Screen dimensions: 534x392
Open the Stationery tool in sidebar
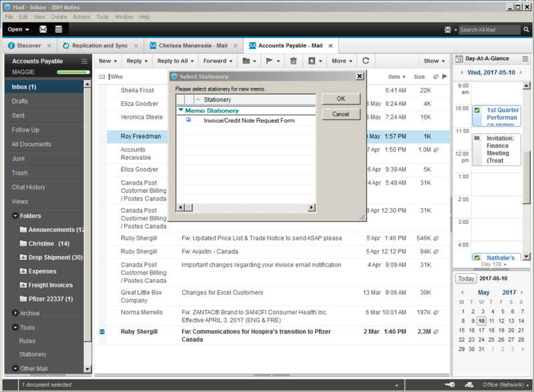point(33,354)
